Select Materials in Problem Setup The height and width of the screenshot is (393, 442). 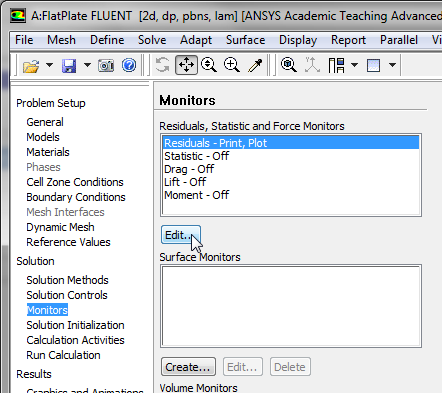point(48,152)
